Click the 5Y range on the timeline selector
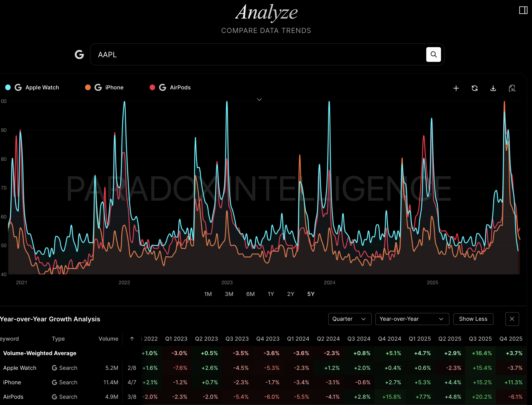The width and height of the screenshot is (532, 405). (x=310, y=294)
